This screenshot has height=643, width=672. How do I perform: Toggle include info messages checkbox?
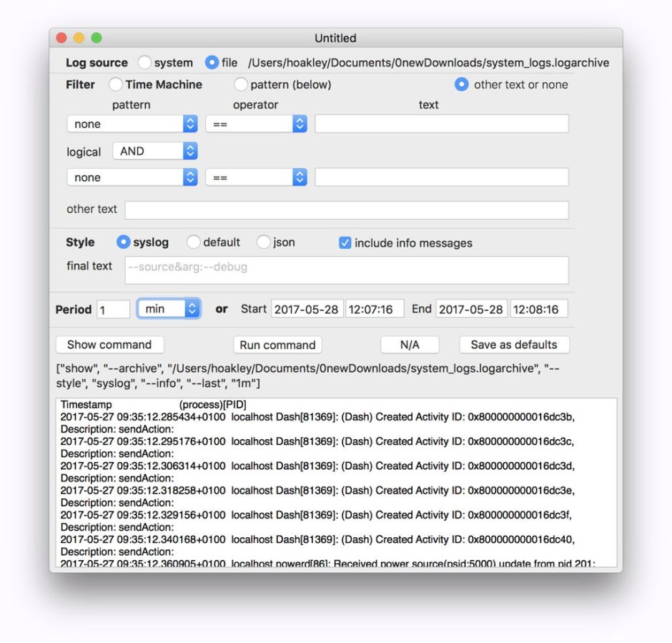345,243
